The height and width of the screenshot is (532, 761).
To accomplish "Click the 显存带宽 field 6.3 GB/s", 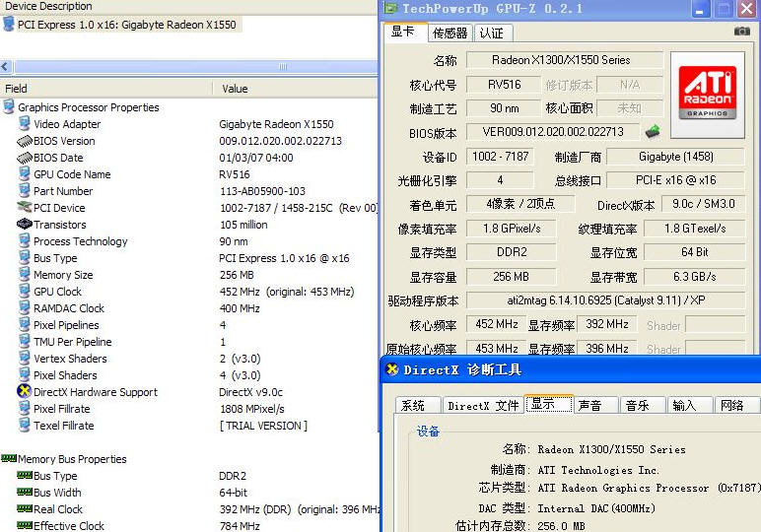I will (695, 277).
